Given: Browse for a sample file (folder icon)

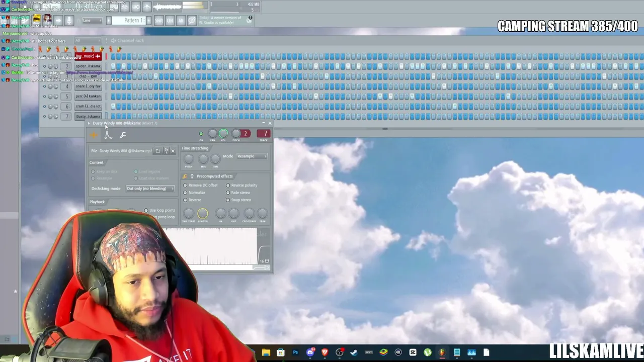Looking at the screenshot, I should (158, 151).
